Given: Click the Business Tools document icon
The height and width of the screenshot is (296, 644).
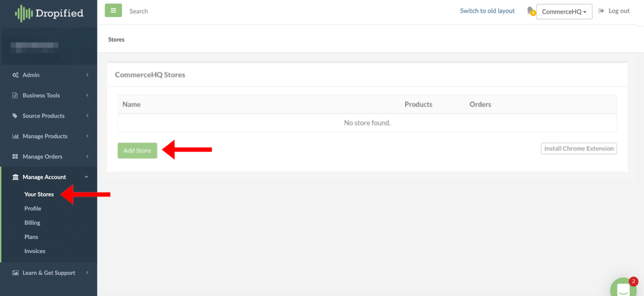Looking at the screenshot, I should click(x=15, y=96).
